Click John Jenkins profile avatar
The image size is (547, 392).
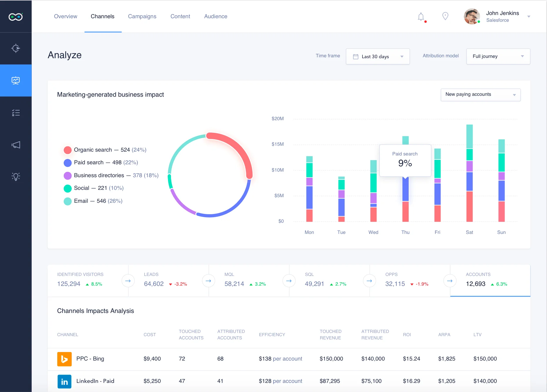(x=472, y=16)
